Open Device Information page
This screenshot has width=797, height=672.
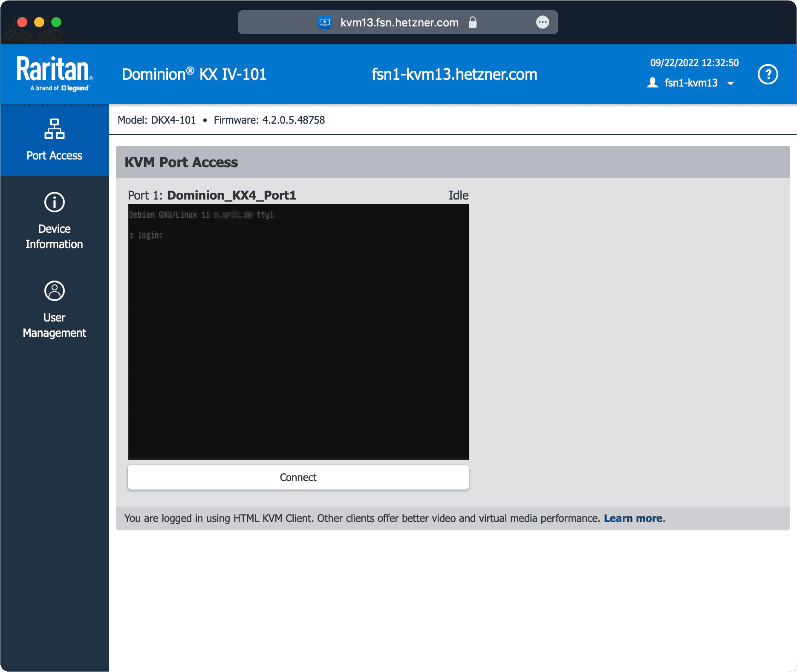point(54,222)
